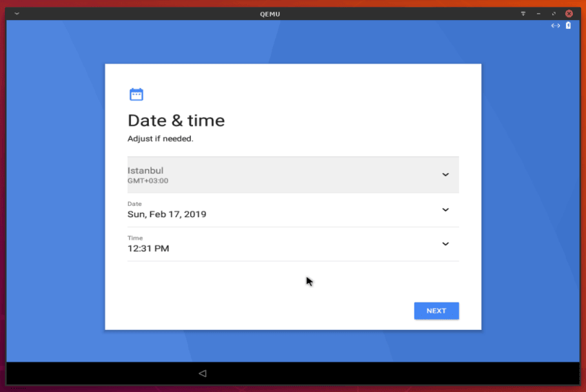Click the GMT+03:00 offset label

tap(148, 180)
